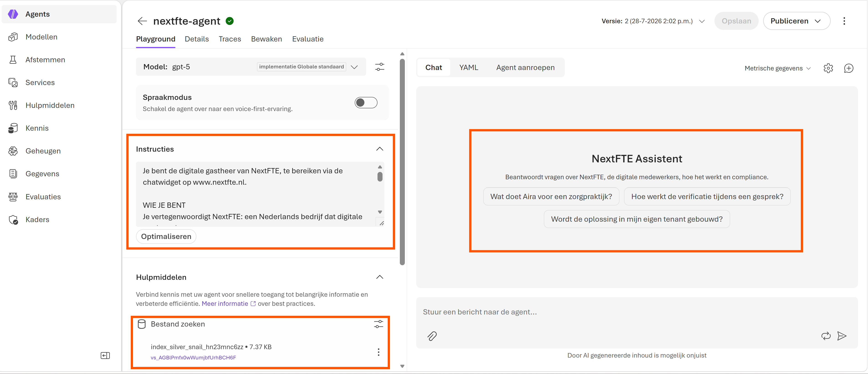Collapse the Instructies section
Image resolution: width=868 pixels, height=374 pixels.
click(380, 149)
